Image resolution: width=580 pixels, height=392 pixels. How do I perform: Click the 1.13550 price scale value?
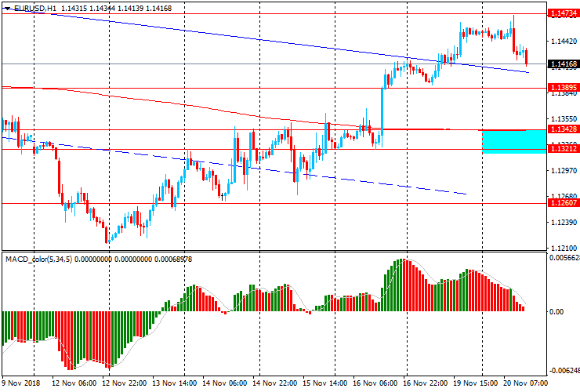(x=564, y=119)
